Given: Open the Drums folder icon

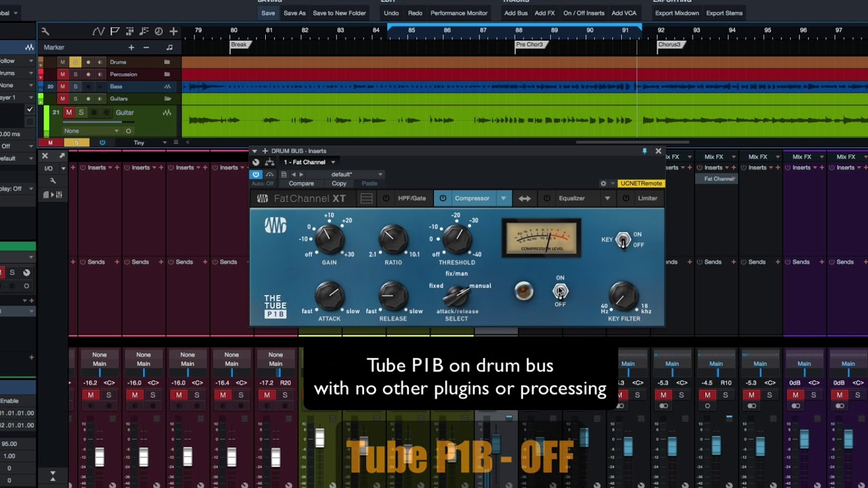Looking at the screenshot, I should tap(167, 62).
